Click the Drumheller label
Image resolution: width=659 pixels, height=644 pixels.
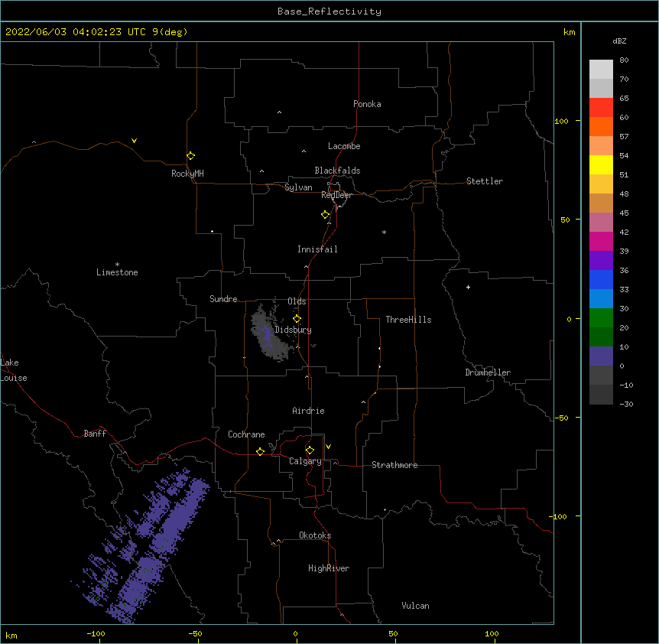[x=488, y=372]
